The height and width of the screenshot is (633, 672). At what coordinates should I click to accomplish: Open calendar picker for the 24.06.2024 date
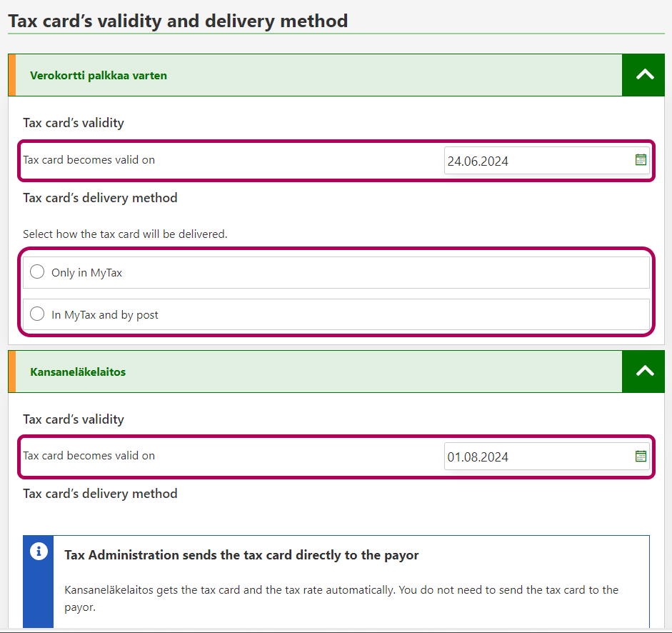click(641, 160)
